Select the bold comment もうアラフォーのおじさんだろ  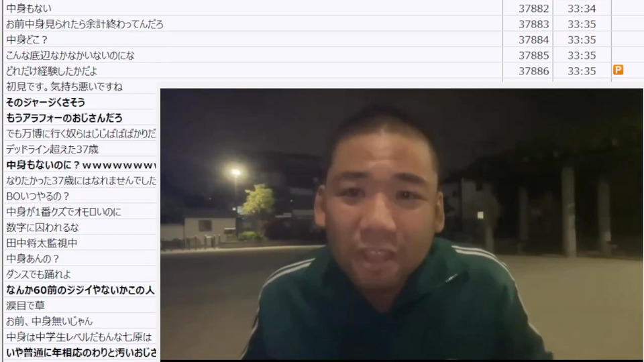(64, 118)
